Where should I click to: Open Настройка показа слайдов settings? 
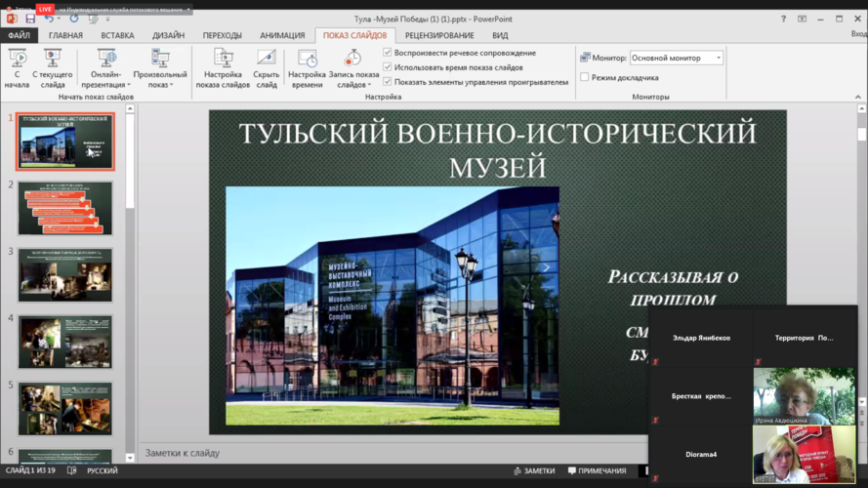point(223,68)
